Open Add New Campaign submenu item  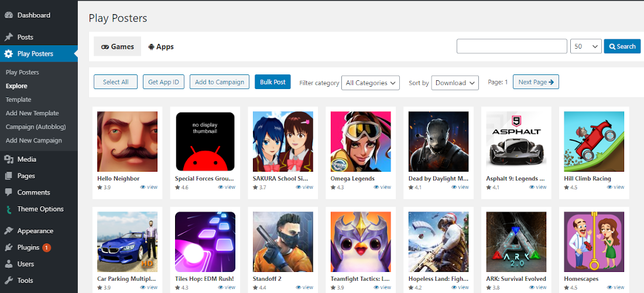click(x=34, y=140)
